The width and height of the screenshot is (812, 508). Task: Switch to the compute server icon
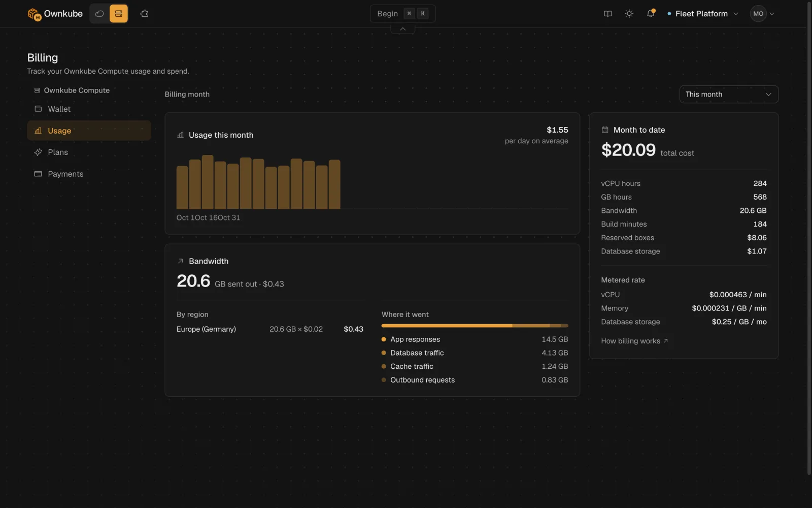[119, 14]
